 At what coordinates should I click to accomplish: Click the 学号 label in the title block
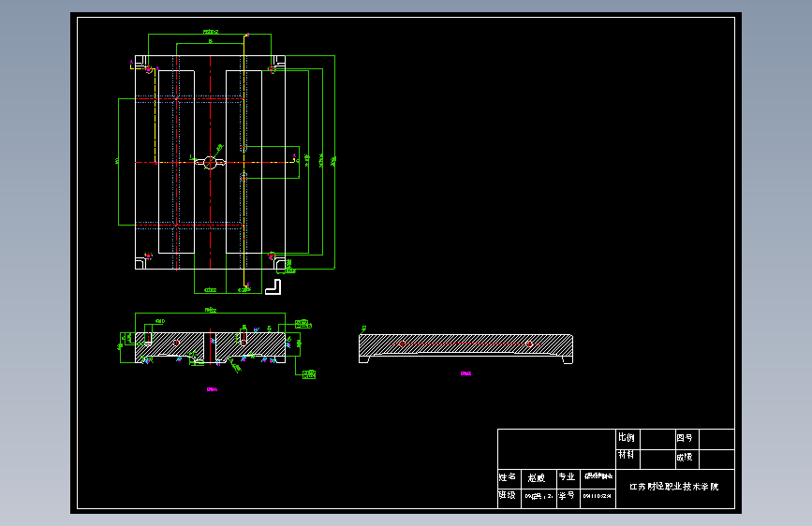click(567, 495)
